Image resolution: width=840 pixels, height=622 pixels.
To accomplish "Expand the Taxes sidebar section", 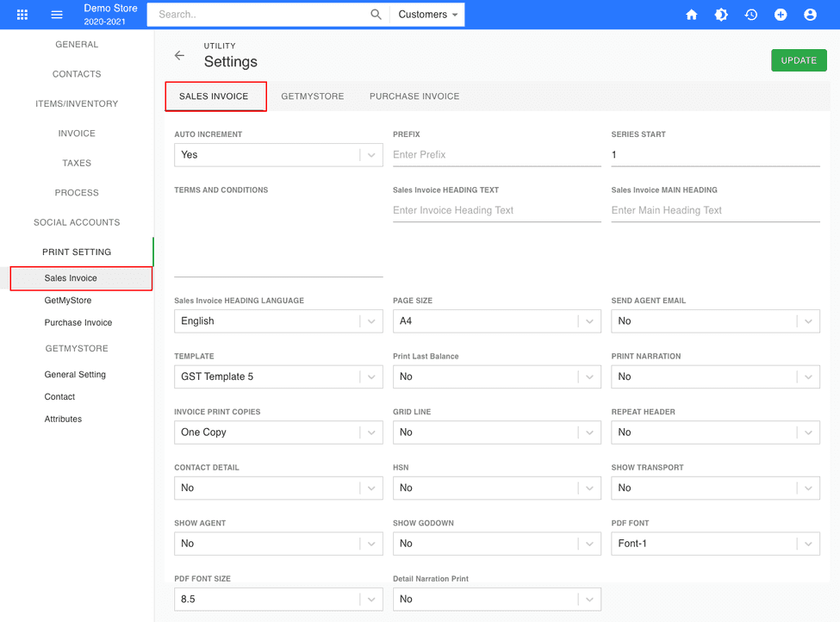I will click(x=77, y=163).
